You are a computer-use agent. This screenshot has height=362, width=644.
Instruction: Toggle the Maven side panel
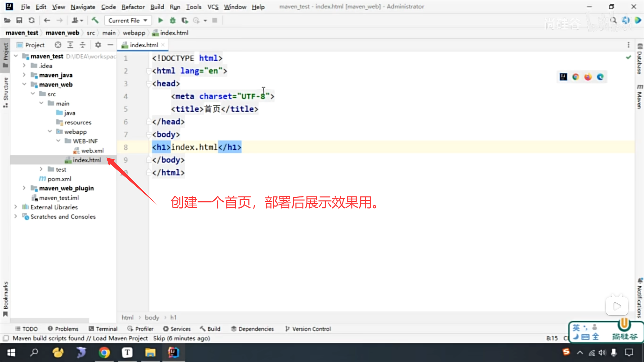pos(639,97)
